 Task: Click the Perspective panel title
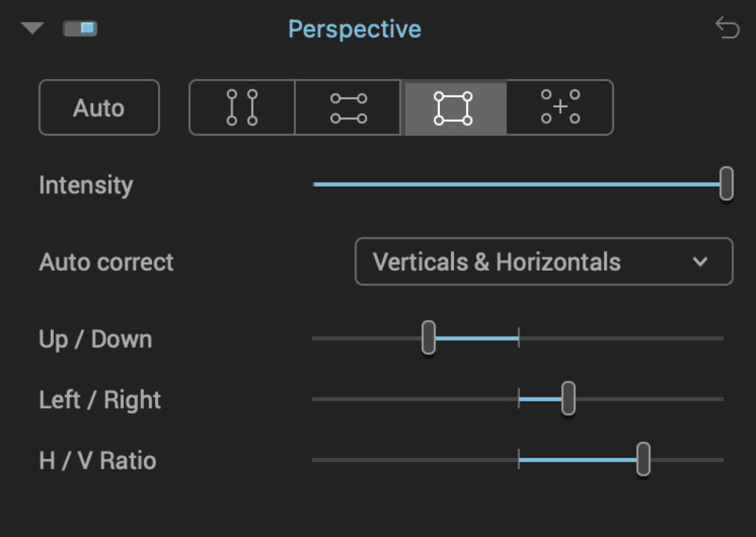[x=354, y=29]
